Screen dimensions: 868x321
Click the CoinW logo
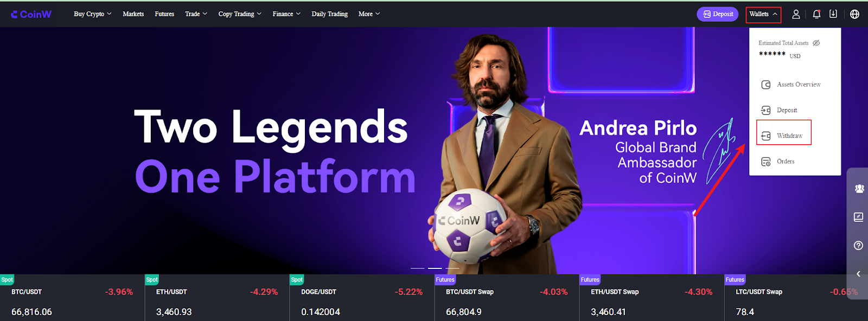coord(31,14)
